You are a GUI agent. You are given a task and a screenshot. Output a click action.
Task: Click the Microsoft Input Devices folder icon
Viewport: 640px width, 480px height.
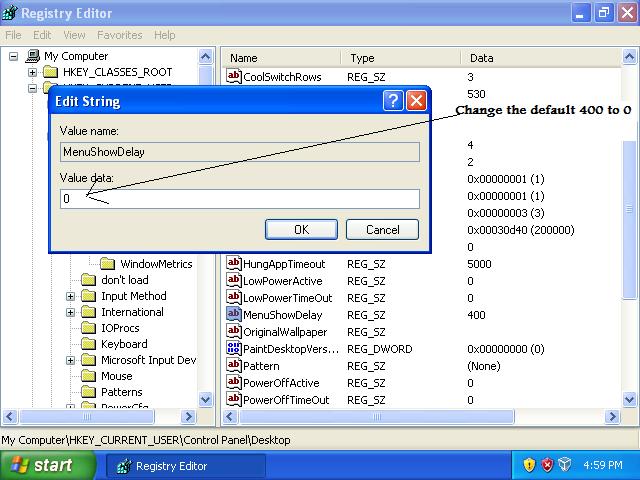pos(89,360)
